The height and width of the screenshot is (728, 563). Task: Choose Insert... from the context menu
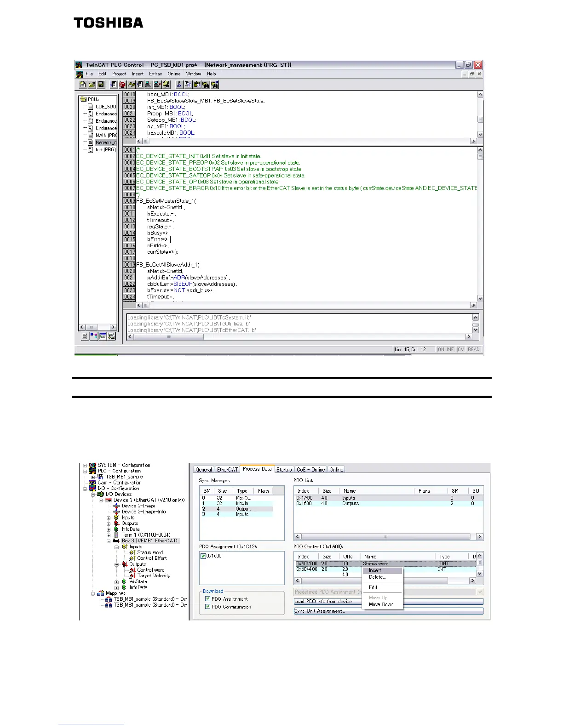[x=382, y=571]
